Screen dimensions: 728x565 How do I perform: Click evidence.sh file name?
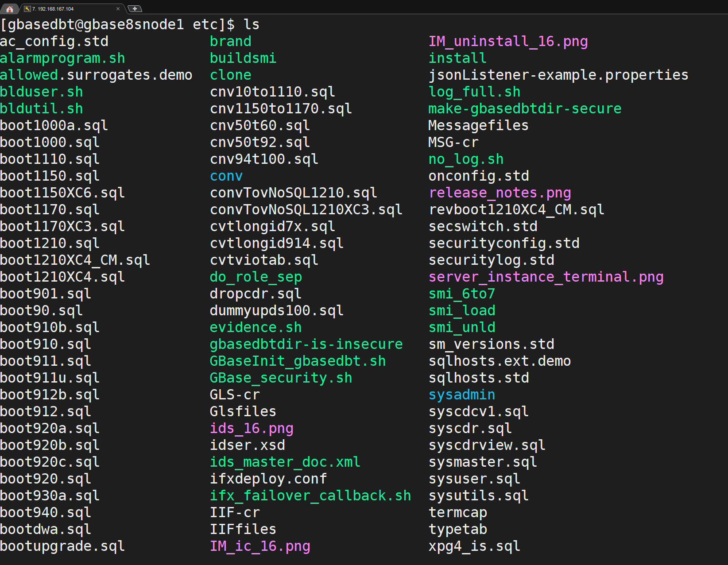[256, 328]
